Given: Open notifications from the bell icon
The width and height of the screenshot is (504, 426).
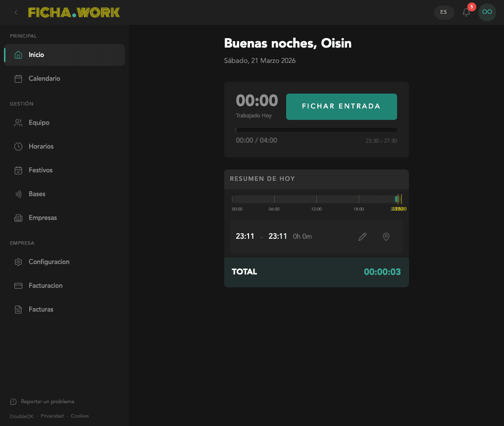Looking at the screenshot, I should 466,12.
